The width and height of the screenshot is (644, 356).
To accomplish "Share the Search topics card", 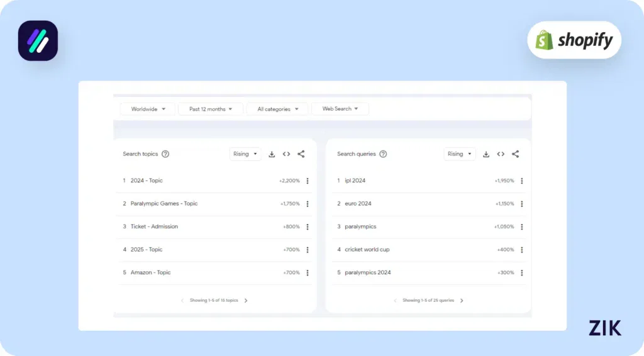I will tap(301, 154).
